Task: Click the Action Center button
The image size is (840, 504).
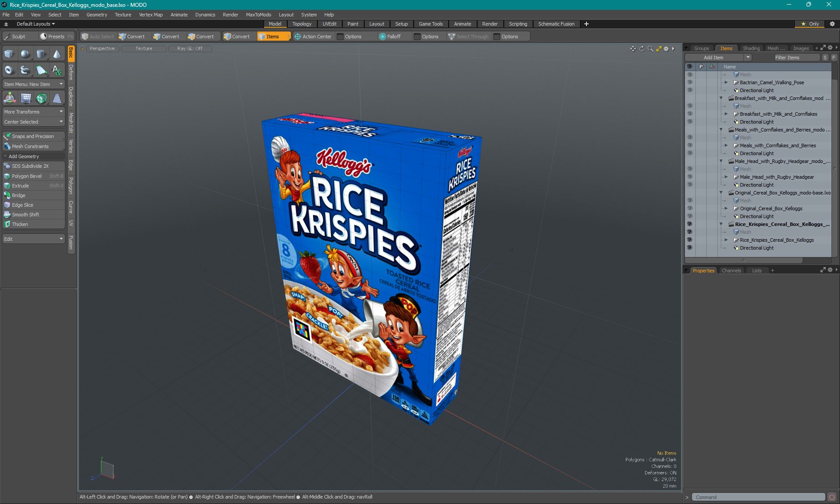Action: tap(313, 36)
